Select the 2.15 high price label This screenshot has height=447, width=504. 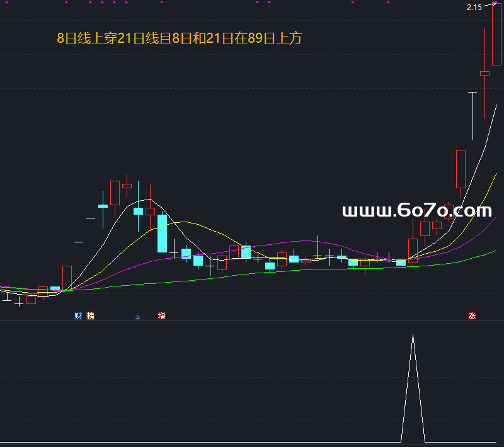pyautogui.click(x=474, y=8)
